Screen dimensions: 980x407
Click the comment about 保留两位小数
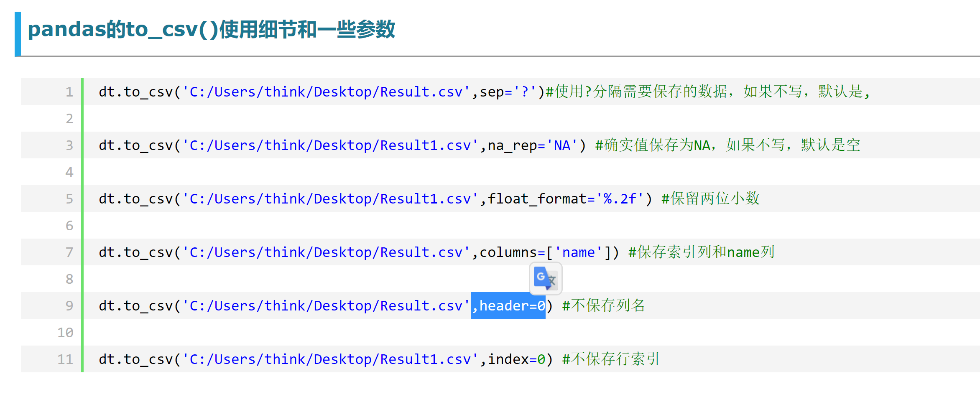click(711, 198)
